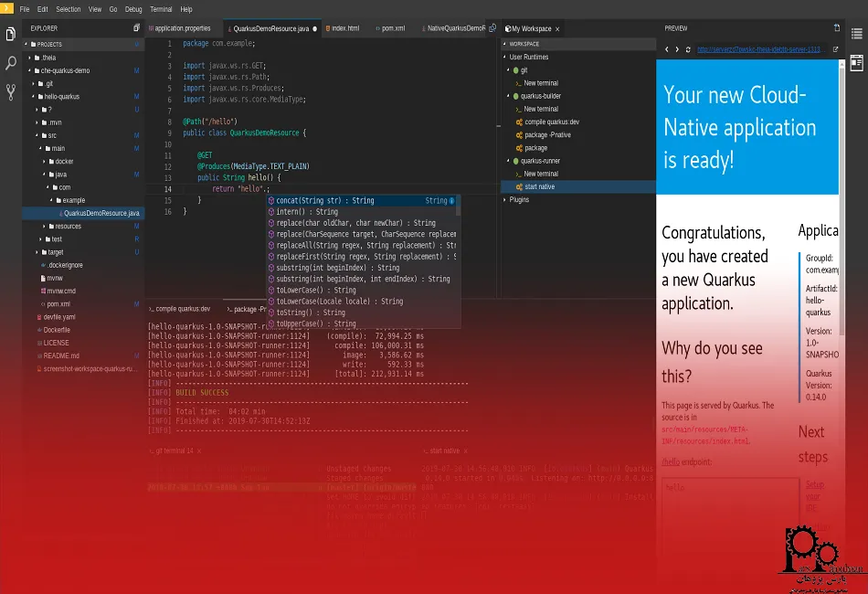Image resolution: width=868 pixels, height=594 pixels.
Task: Click the preview URL link in address bar
Action: (761, 49)
